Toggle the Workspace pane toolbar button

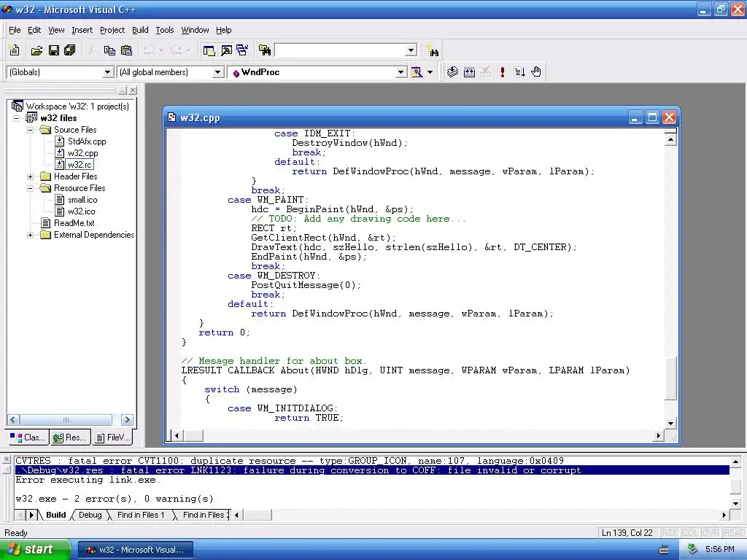tap(209, 50)
